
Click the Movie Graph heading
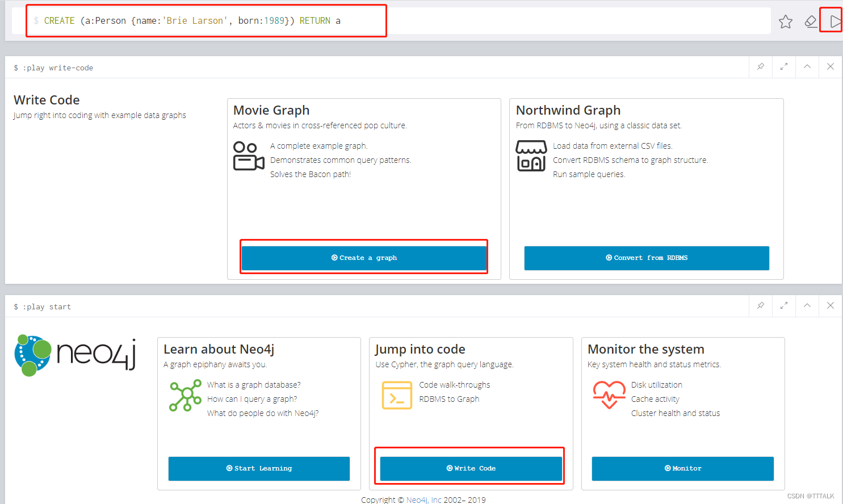[x=271, y=110]
